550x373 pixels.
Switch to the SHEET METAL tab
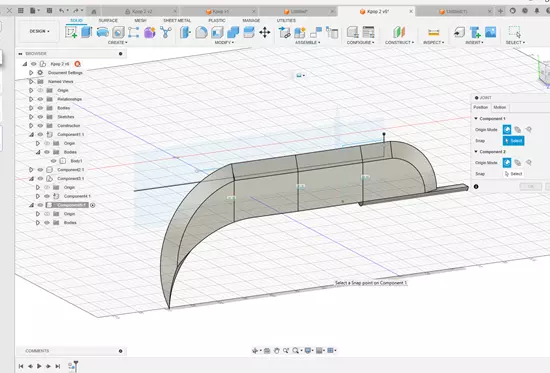click(177, 20)
